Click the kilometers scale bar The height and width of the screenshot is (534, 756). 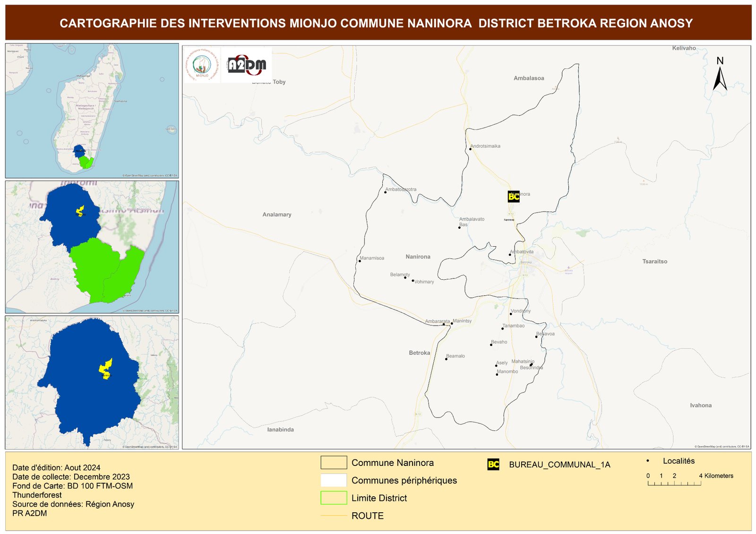[x=674, y=483]
